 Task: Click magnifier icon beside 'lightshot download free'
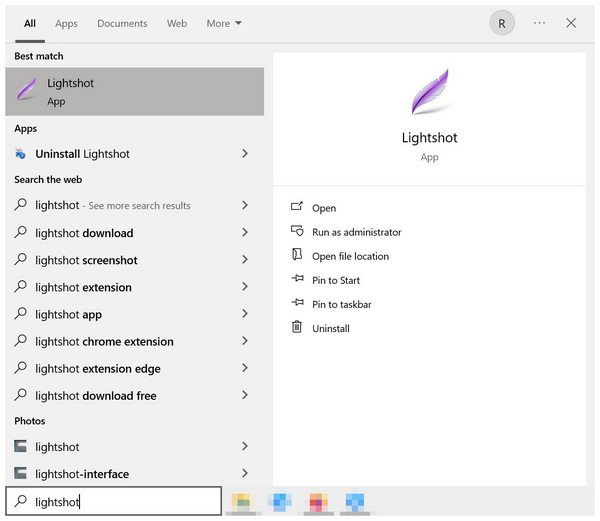click(20, 395)
